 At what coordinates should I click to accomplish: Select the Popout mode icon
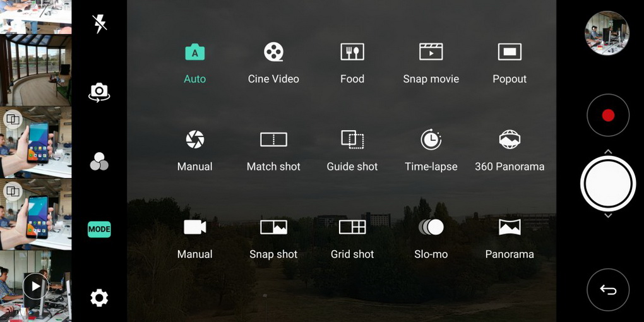(x=510, y=52)
